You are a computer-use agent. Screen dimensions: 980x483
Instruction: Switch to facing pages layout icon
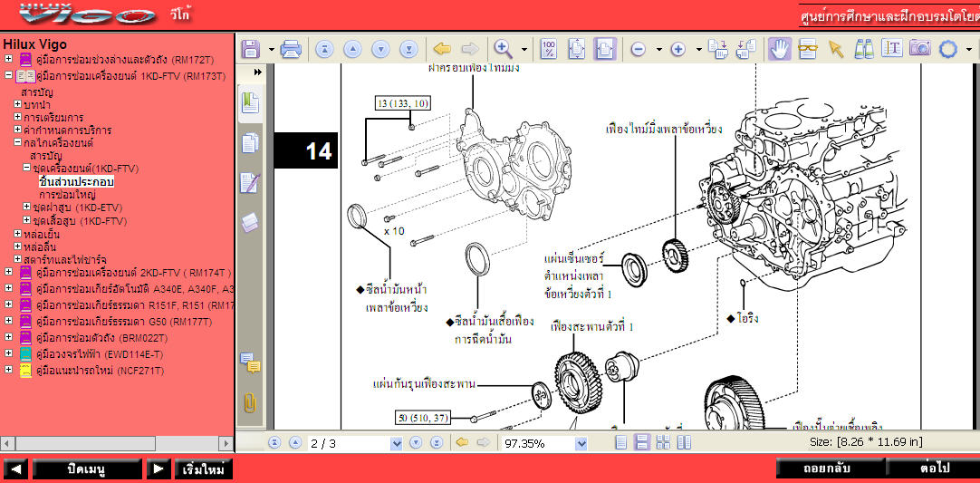(x=685, y=444)
